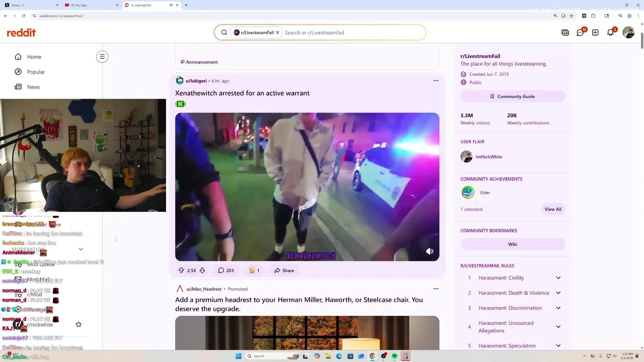Click the Announcement tag

coord(199,62)
